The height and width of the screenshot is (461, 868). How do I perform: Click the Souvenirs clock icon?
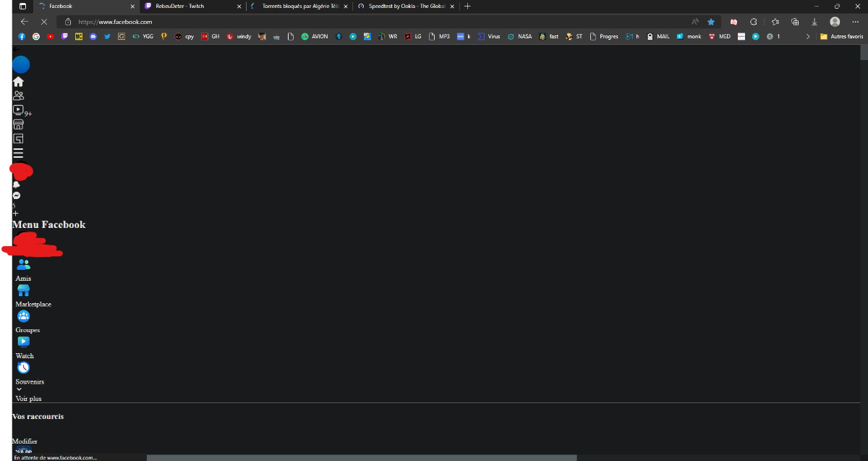[23, 368]
